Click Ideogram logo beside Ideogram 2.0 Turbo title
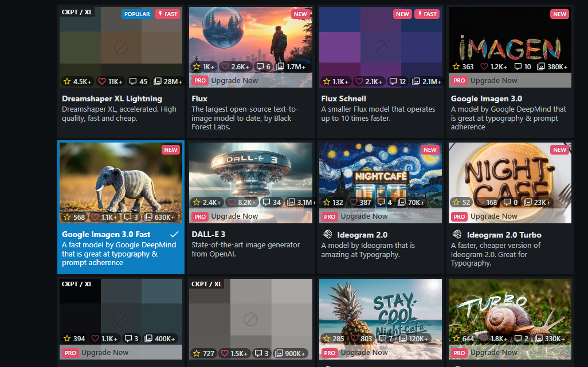The width and height of the screenshot is (588, 367). point(457,234)
